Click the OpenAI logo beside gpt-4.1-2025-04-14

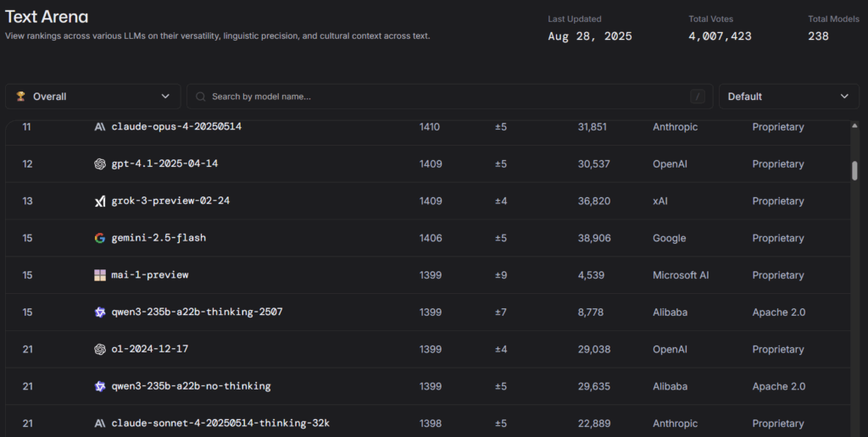pos(100,163)
